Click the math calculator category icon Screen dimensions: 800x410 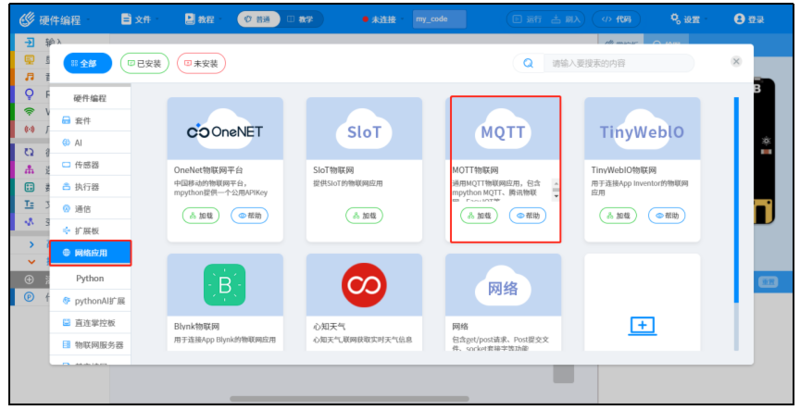(x=30, y=187)
